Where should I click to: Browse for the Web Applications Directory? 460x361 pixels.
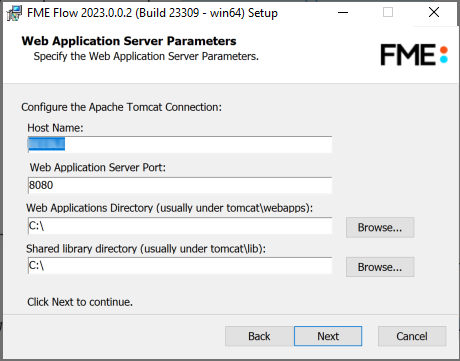coord(380,227)
